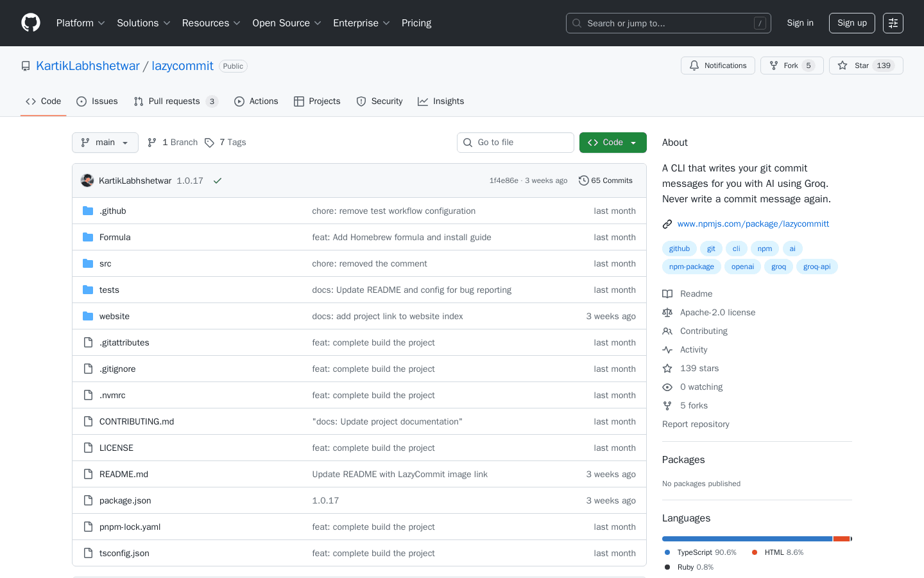Click the Activity pulse icon in sidebar
Image resolution: width=924 pixels, height=578 pixels.
point(667,349)
